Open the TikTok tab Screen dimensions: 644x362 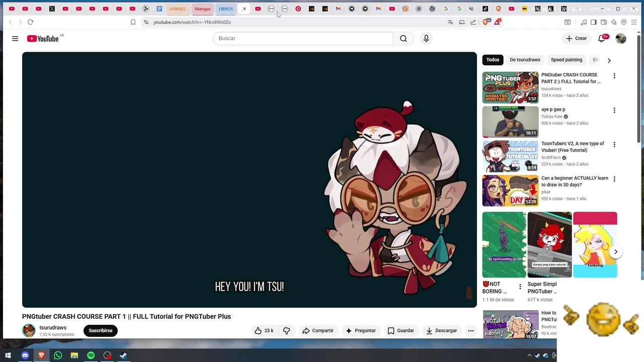coord(486,9)
